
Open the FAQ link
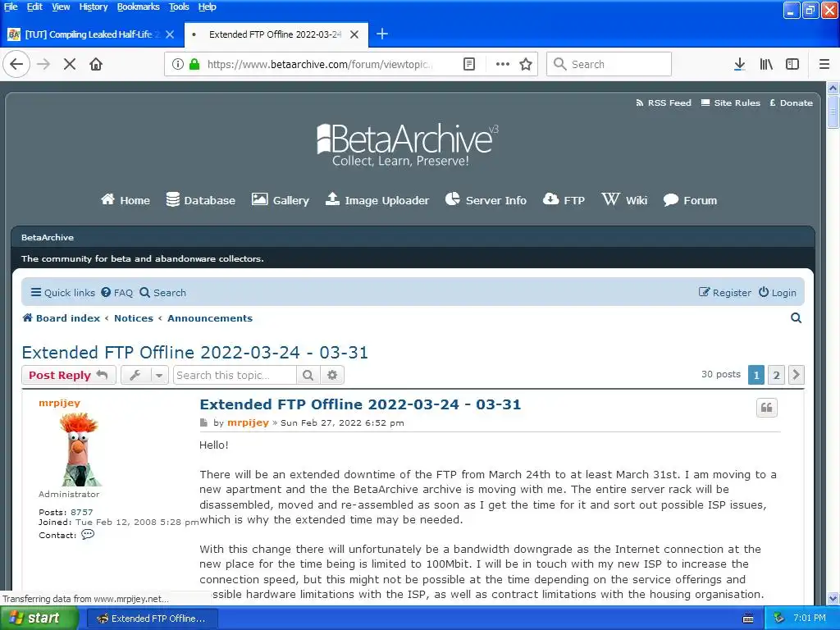point(116,293)
